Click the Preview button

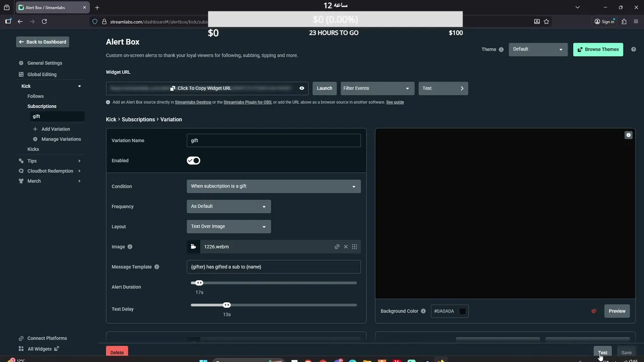tap(617, 311)
